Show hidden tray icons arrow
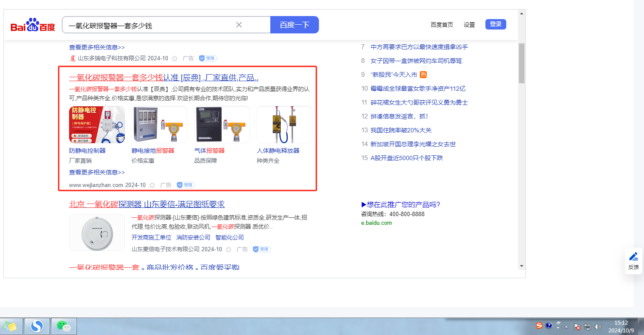The width and height of the screenshot is (644, 335). (x=566, y=327)
